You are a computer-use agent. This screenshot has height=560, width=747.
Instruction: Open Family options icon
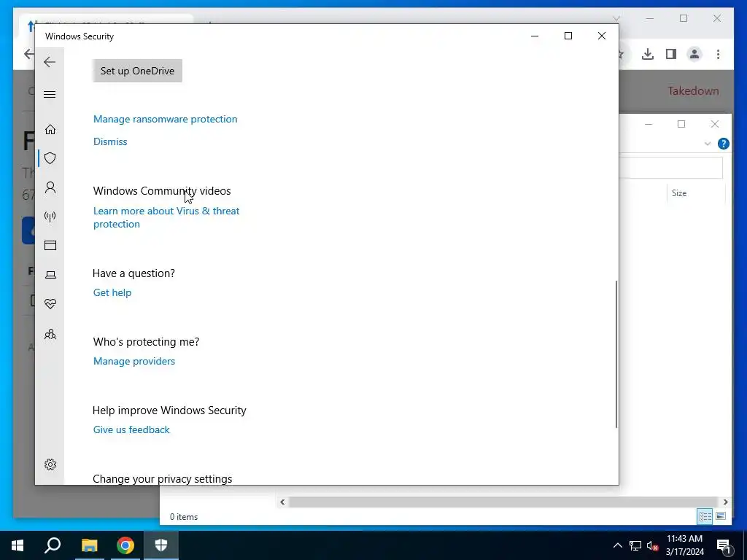pos(50,334)
